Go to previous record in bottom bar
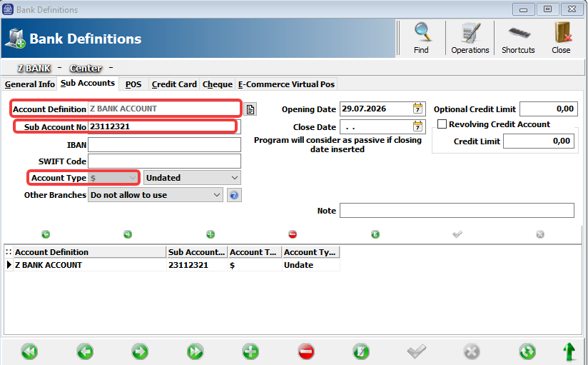The image size is (588, 365). [x=85, y=352]
